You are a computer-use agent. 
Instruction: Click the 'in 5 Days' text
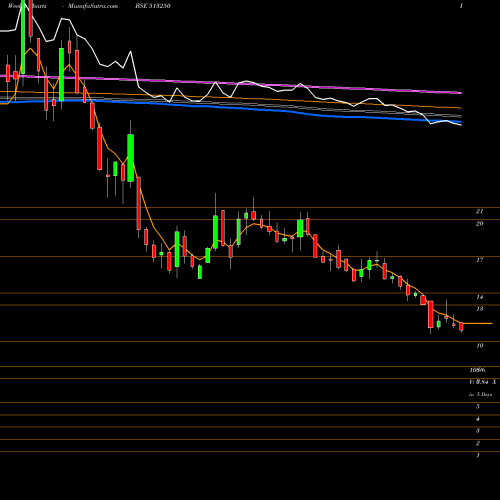tap(481, 394)
